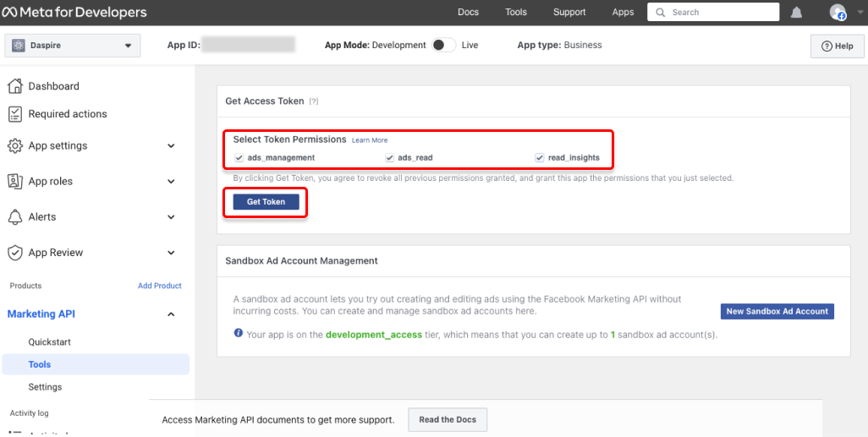Open the notifications bell

(796, 12)
